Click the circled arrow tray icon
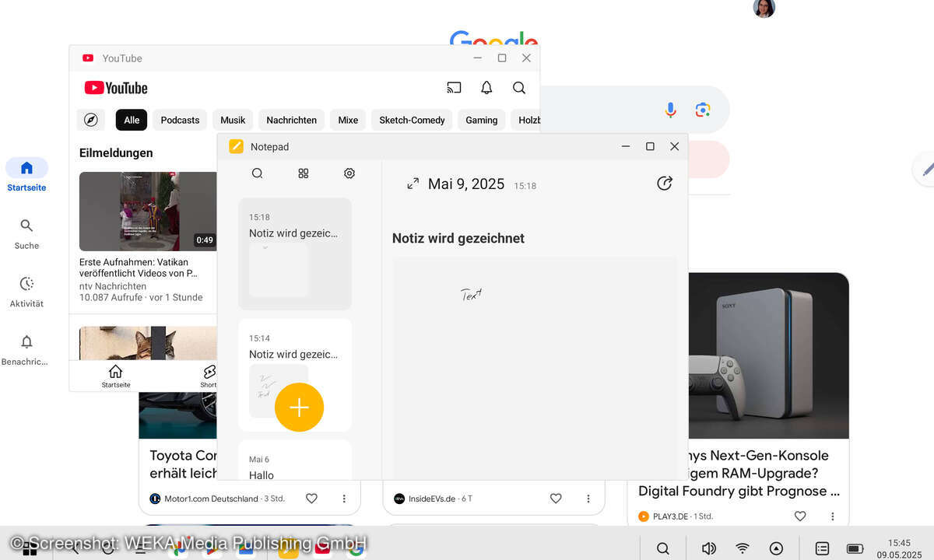 776,548
